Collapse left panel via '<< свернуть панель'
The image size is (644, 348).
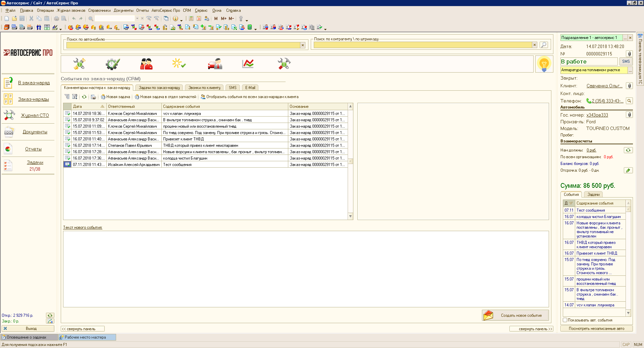[x=83, y=329]
